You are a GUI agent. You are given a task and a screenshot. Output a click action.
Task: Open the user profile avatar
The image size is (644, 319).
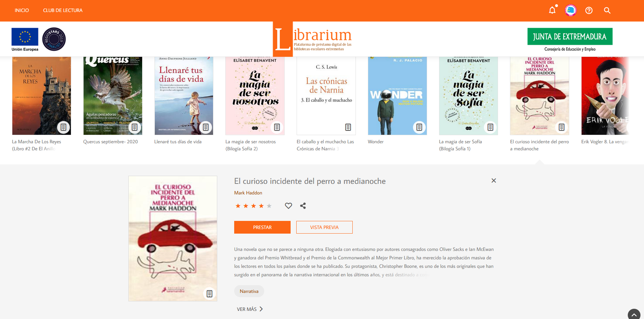point(571,10)
